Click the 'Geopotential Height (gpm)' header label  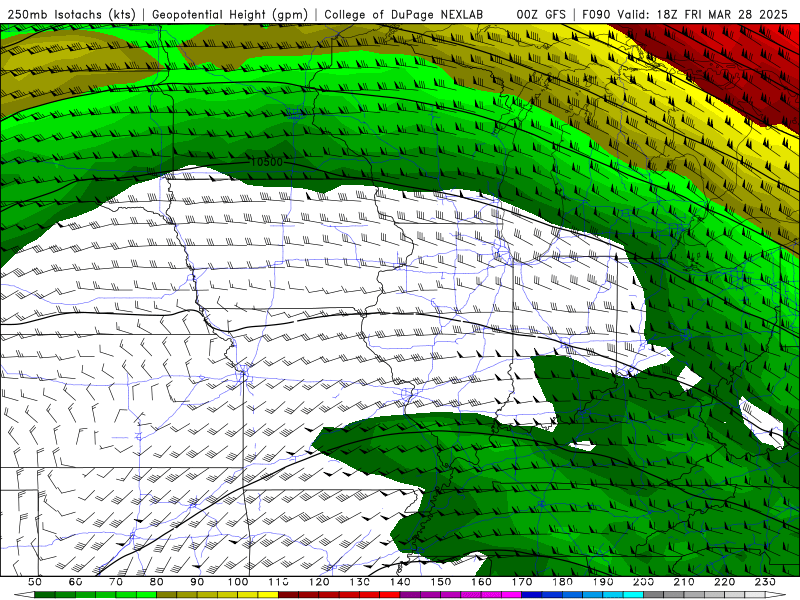(230, 14)
